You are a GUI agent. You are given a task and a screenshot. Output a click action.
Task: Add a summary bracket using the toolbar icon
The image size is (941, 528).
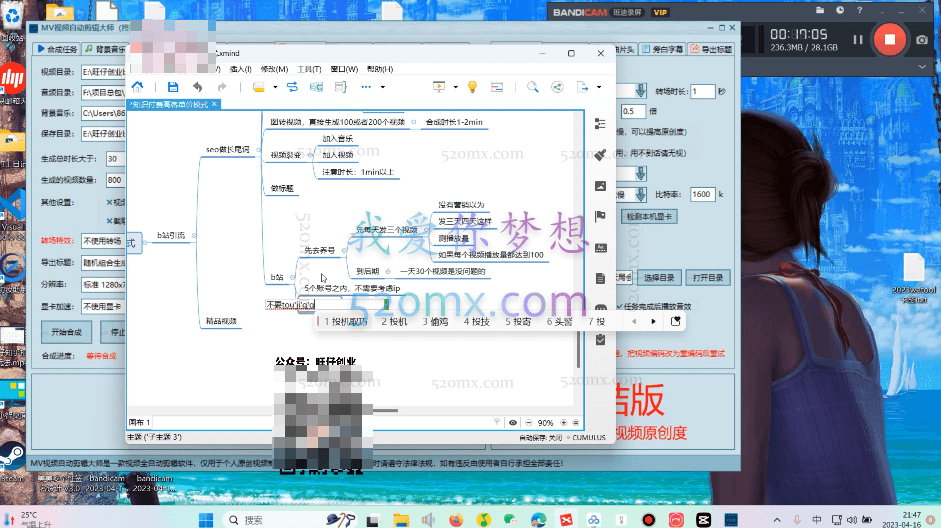pyautogui.click(x=340, y=87)
